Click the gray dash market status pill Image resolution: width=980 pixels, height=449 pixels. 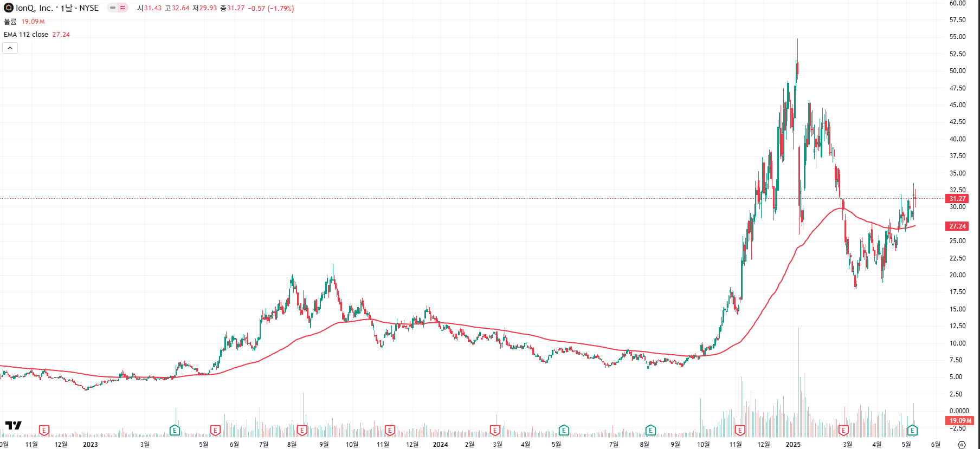pos(113,8)
